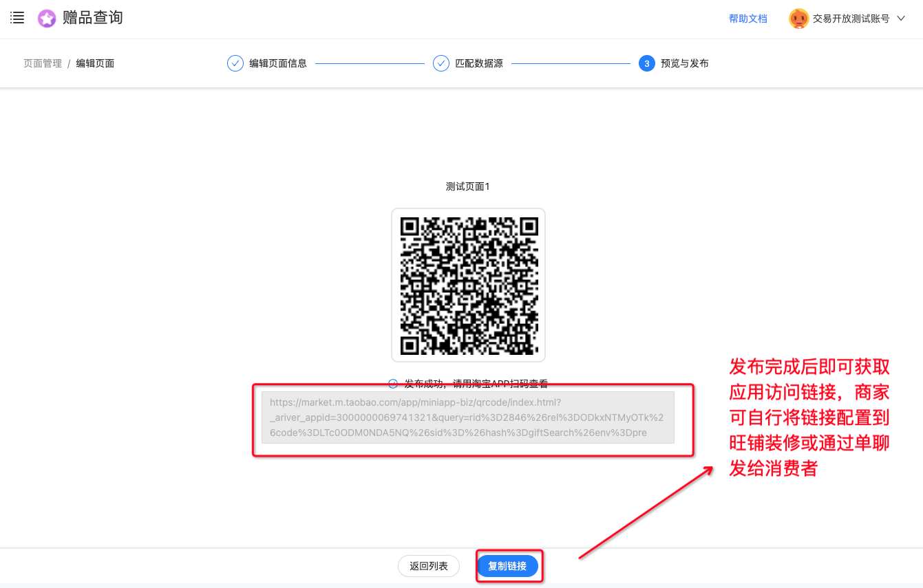Click the purple star app logo
The height and width of the screenshot is (588, 923).
(x=47, y=19)
